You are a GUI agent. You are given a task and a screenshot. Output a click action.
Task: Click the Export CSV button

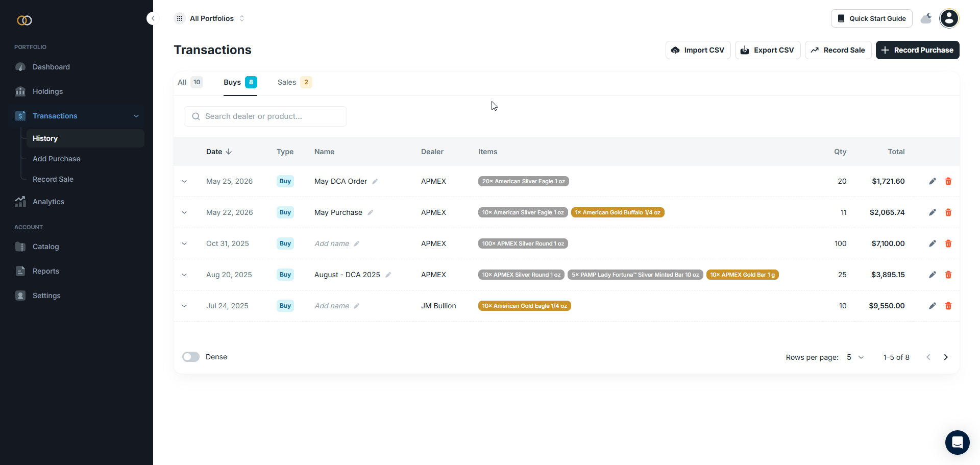pos(768,50)
